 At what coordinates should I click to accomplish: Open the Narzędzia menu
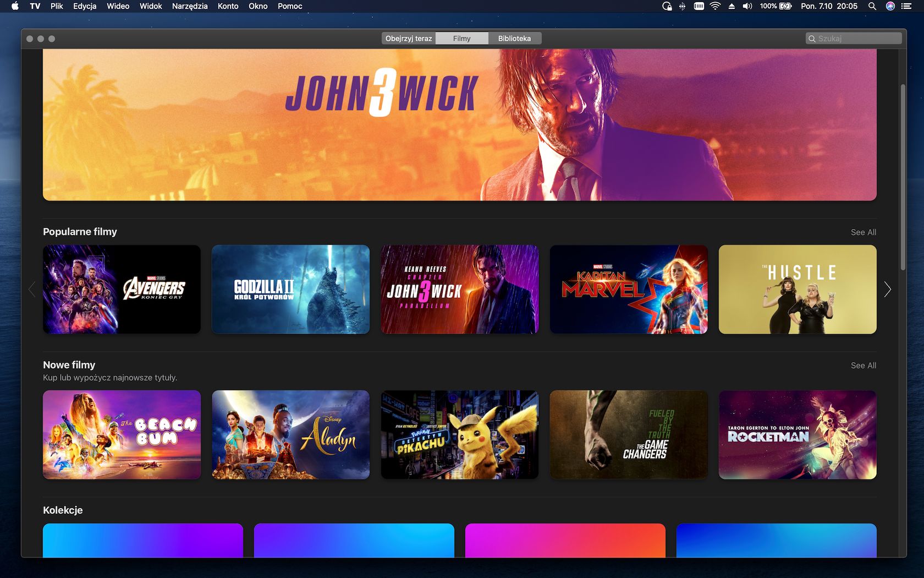(189, 6)
